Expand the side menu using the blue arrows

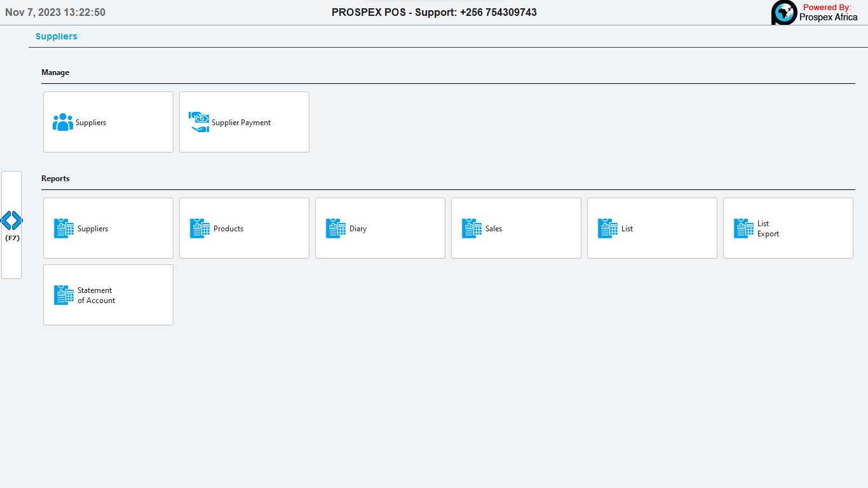[x=11, y=220]
